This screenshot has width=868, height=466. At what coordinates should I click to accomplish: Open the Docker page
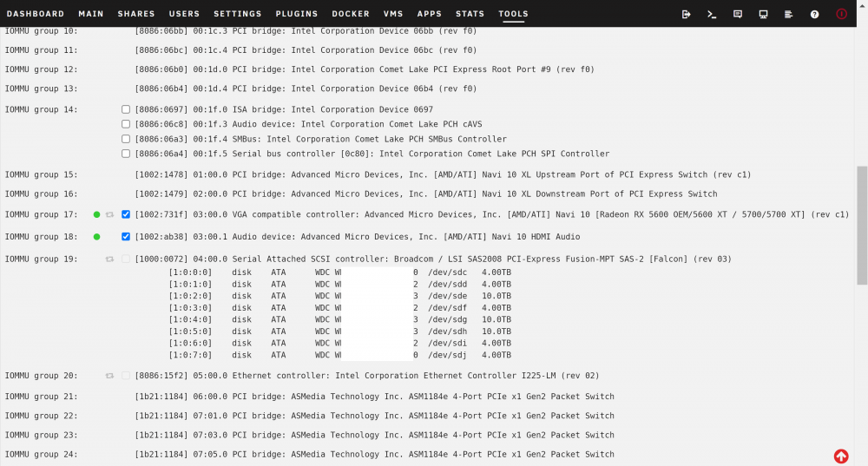351,14
